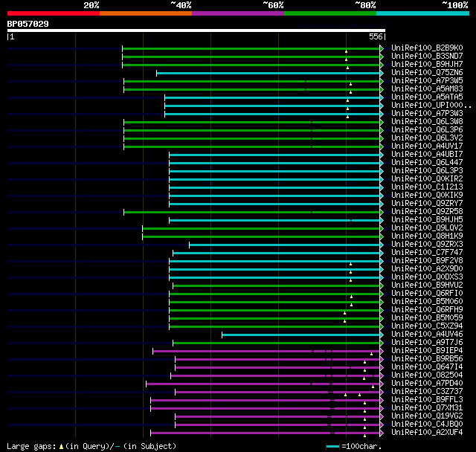Click the UniRef100_C4JBQ0 label
This screenshot has width=476, height=452.
tap(427, 424)
